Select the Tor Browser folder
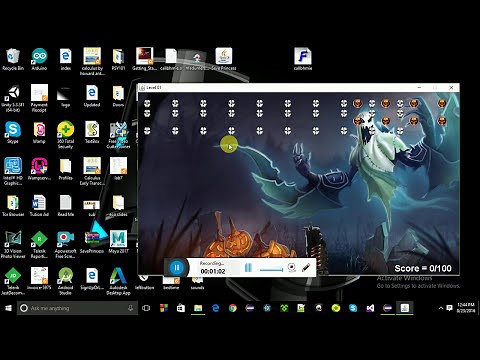 pyautogui.click(x=13, y=206)
